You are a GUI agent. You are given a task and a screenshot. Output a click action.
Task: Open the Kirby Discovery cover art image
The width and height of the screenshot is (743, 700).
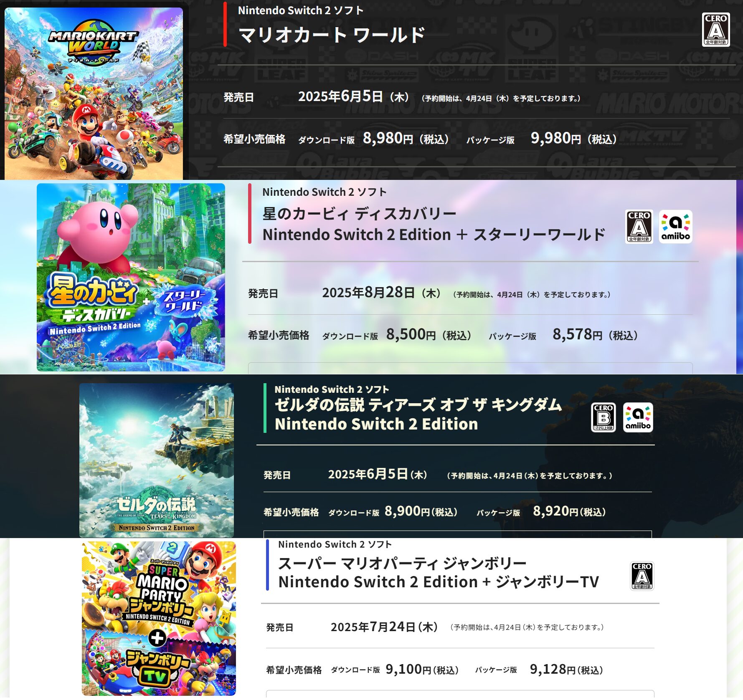[x=131, y=277]
